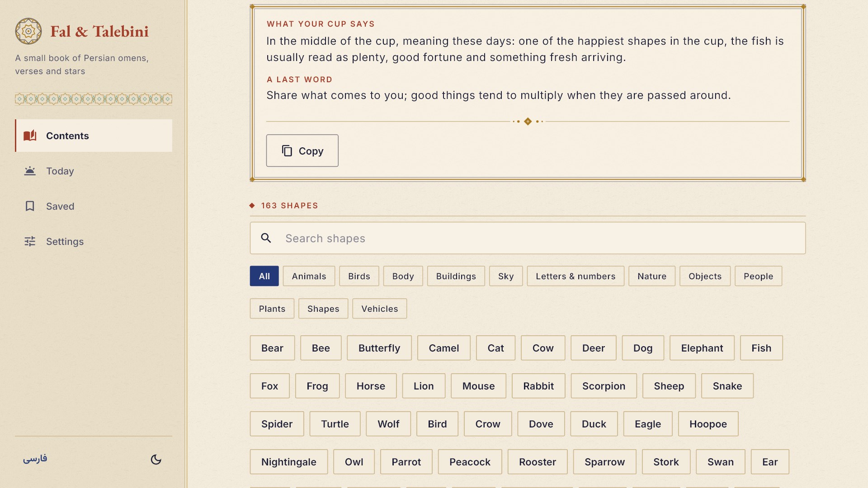Viewport: 868px width, 488px height.
Task: Filter shapes by Buildings
Action: click(456, 276)
